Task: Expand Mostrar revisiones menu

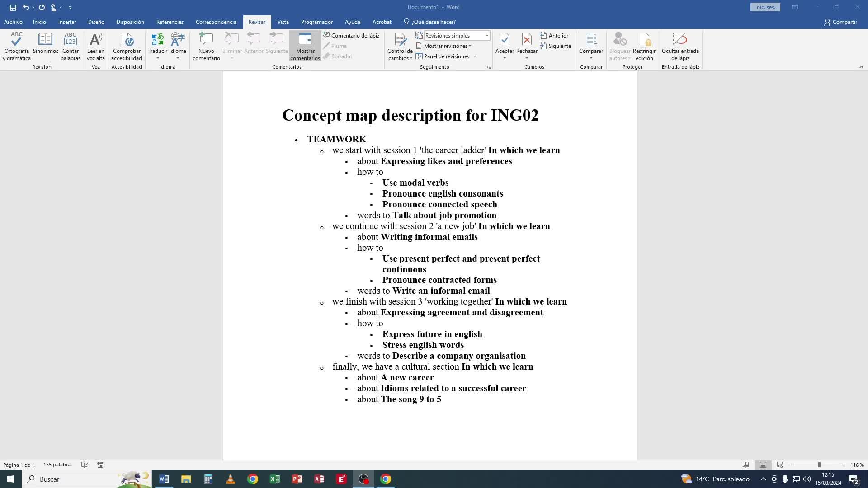Action: 447,46
